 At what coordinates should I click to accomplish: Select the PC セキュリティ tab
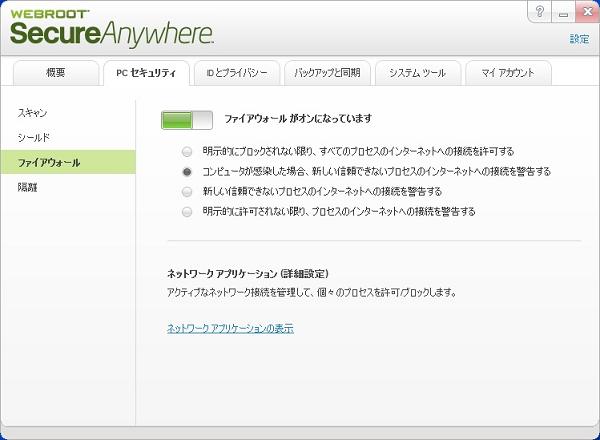pos(146,73)
